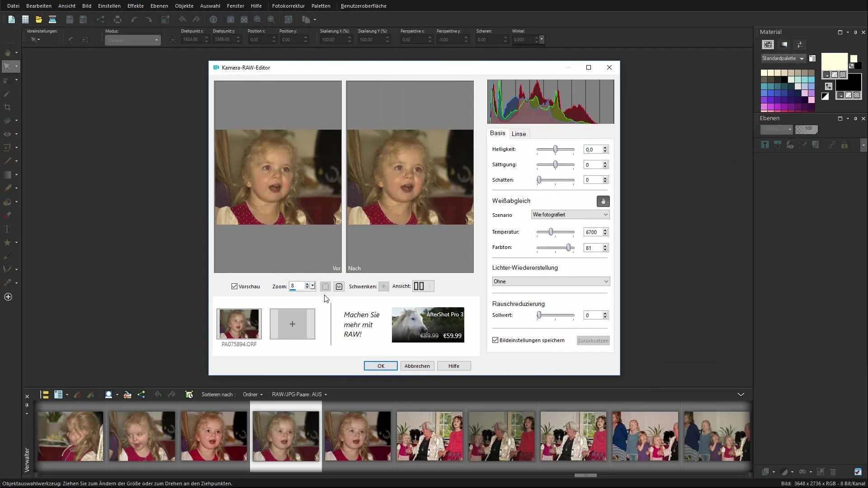Click the scanner icon in the top toolbar
Image resolution: width=868 pixels, height=488 pixels.
point(52,19)
